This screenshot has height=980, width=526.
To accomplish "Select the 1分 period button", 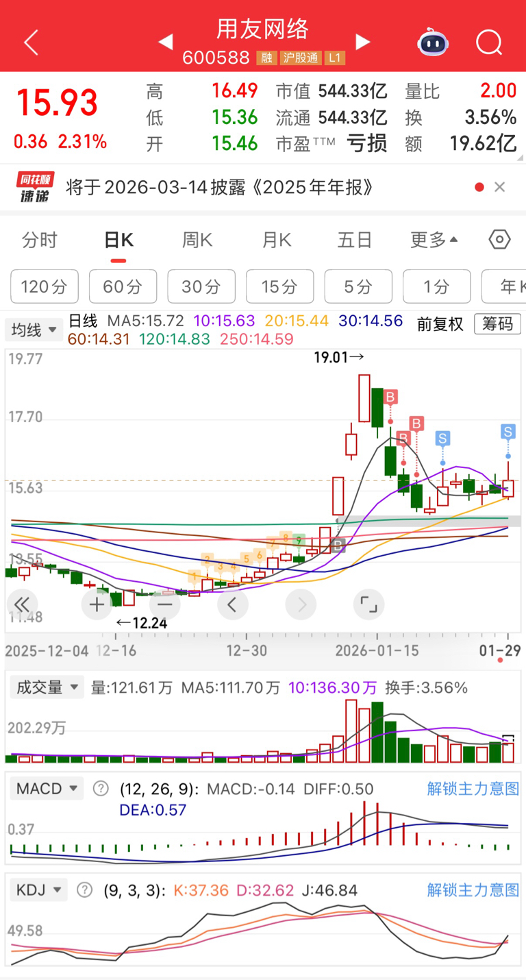I will pos(436,286).
